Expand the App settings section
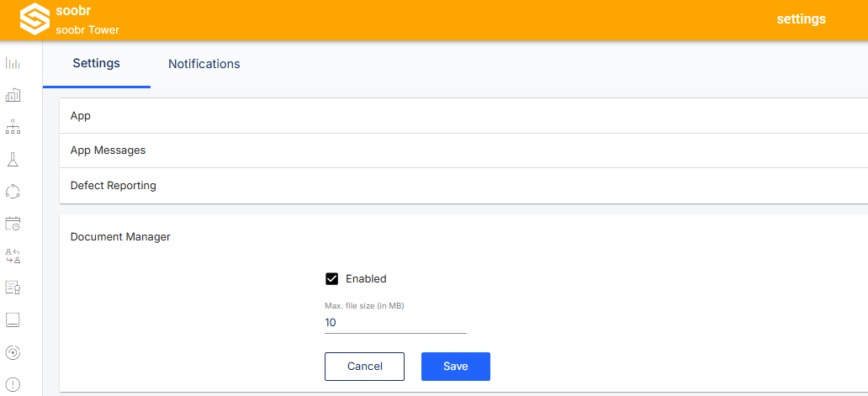Screen dimensions: 868x396 pyautogui.click(x=463, y=115)
